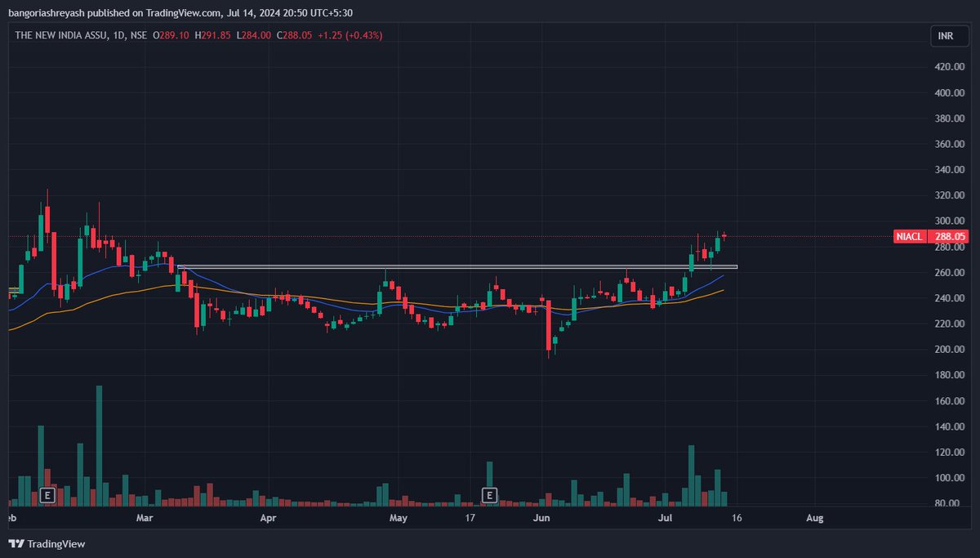Click the INR currency button

pyautogui.click(x=949, y=36)
